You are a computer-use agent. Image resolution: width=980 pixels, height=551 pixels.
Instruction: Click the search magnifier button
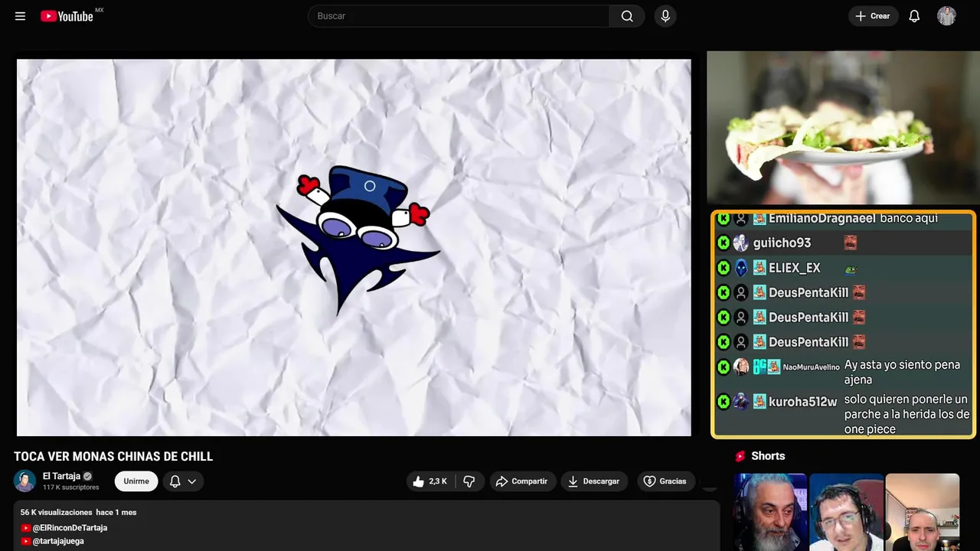pos(627,16)
